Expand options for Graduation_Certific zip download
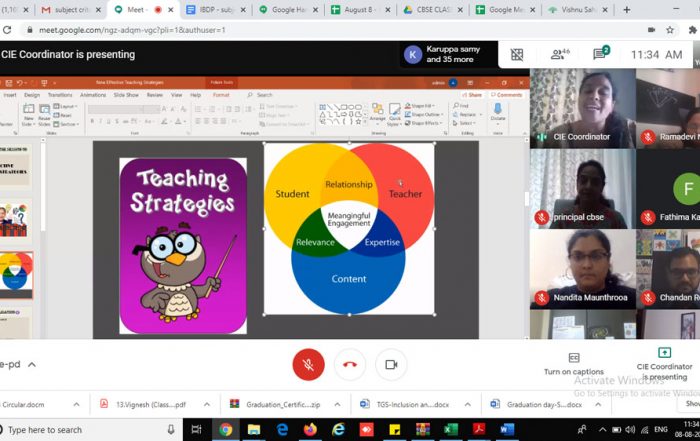Screen dimensions: 700x441 pyautogui.click(x=337, y=404)
